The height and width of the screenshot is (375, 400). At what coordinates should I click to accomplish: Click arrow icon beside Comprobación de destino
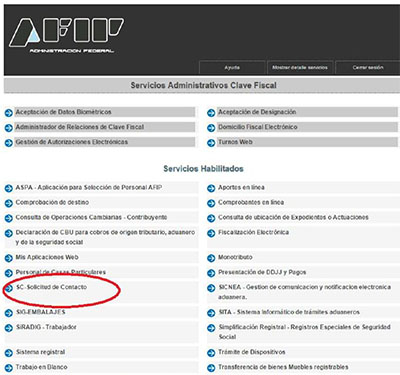[9, 203]
